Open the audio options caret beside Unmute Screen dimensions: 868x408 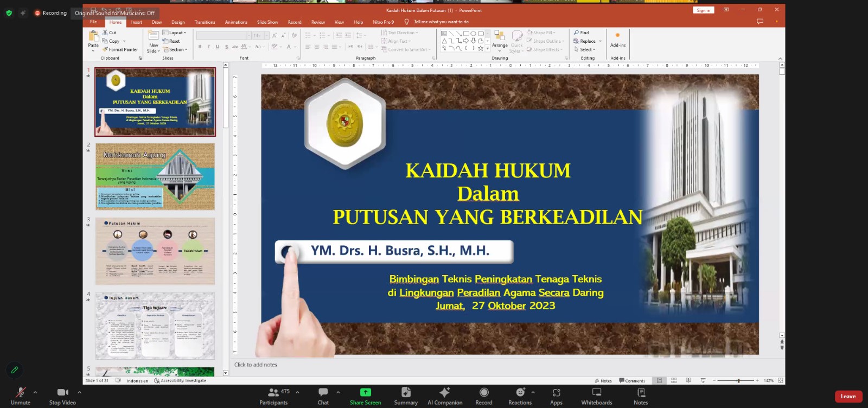pos(35,392)
